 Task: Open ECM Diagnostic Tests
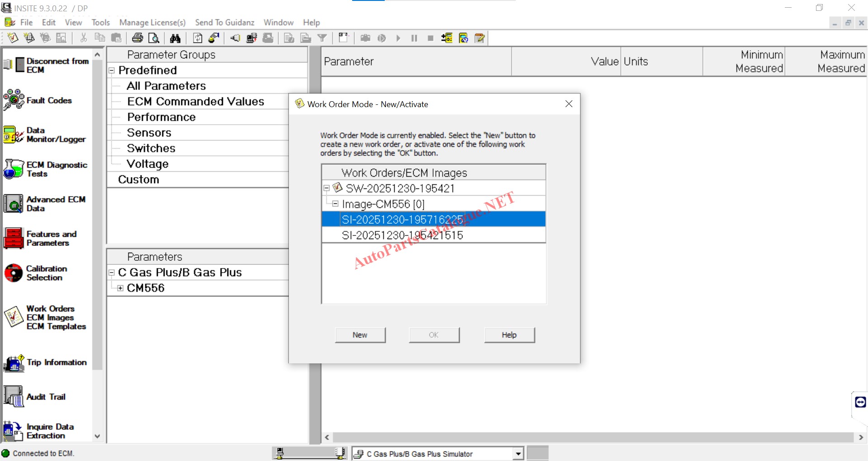(x=14, y=169)
